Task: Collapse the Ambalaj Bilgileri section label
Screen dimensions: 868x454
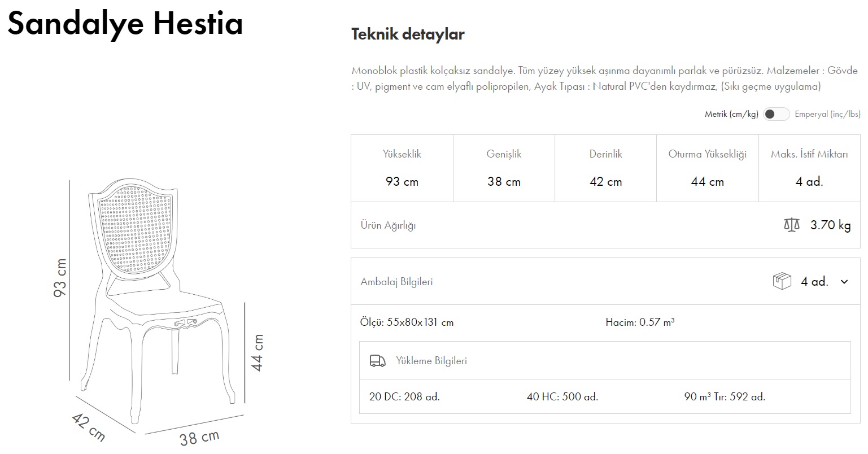Action: [x=396, y=282]
